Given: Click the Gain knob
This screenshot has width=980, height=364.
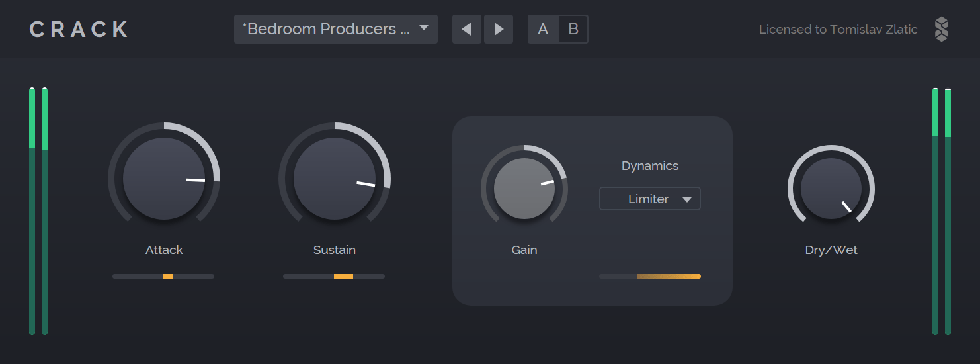Looking at the screenshot, I should [524, 189].
